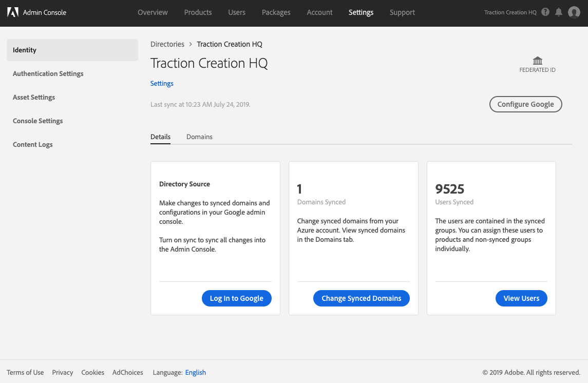This screenshot has width=588, height=383.
Task: Click the Change Synced Domains button
Action: pos(361,298)
